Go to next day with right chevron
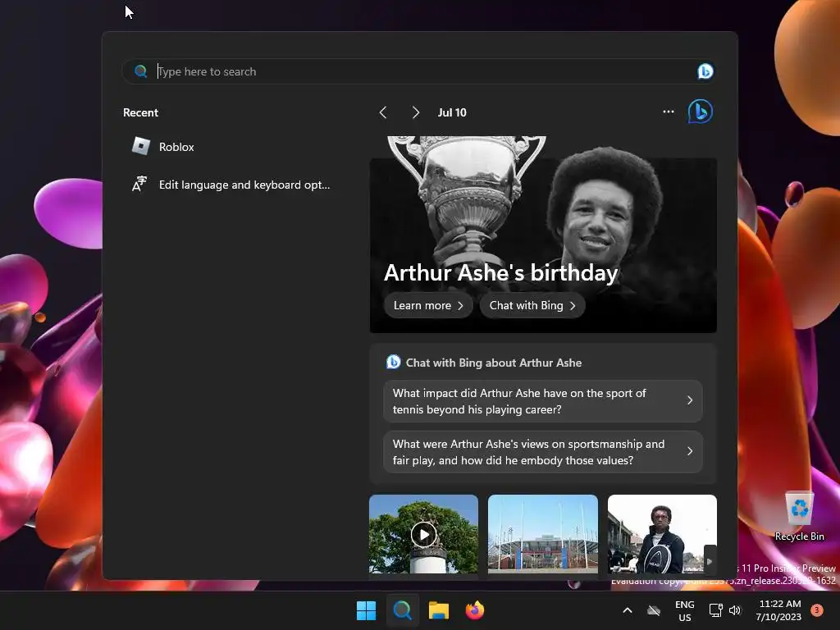The image size is (840, 630). [x=415, y=112]
